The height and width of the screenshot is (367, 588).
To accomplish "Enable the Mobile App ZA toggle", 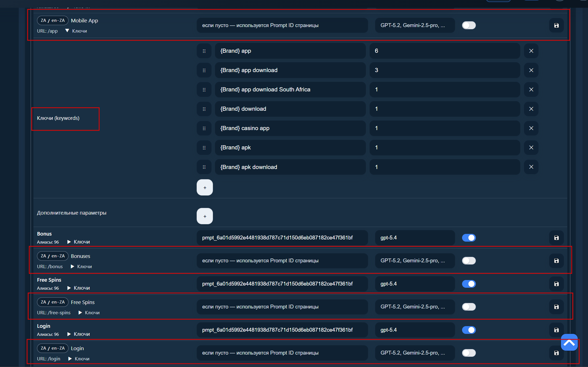I will tap(469, 25).
